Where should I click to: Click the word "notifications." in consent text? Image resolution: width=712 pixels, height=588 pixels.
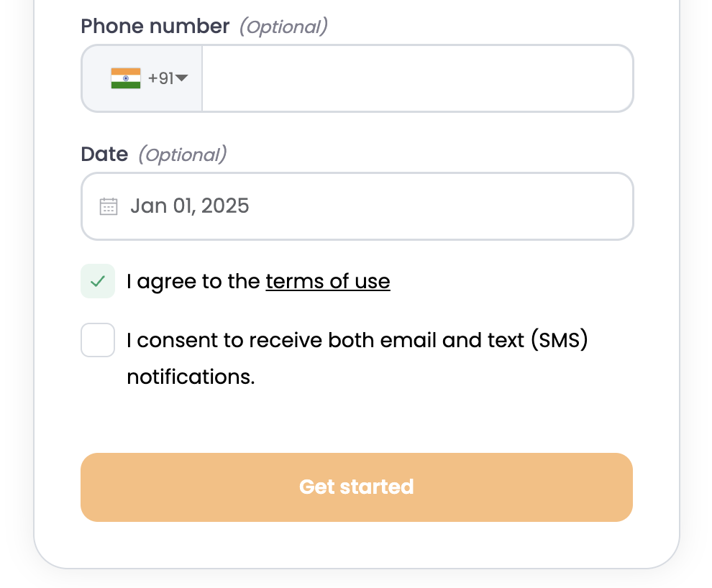pyautogui.click(x=191, y=377)
